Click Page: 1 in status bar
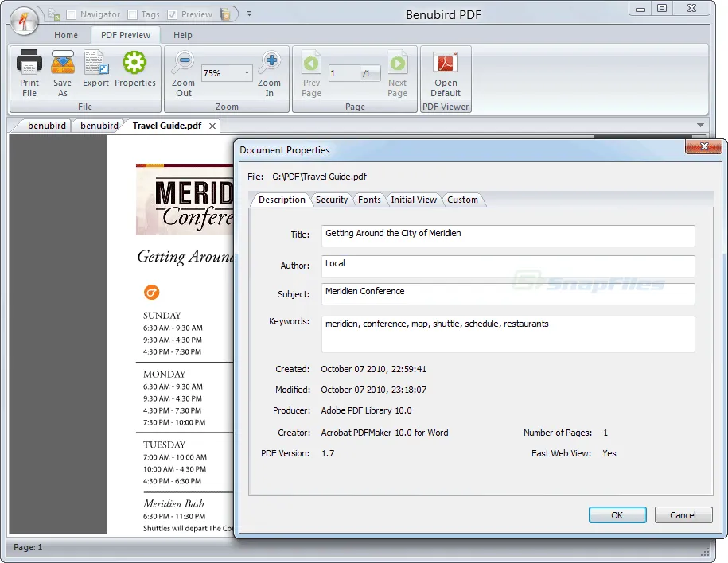The height and width of the screenshot is (563, 728). (x=28, y=547)
